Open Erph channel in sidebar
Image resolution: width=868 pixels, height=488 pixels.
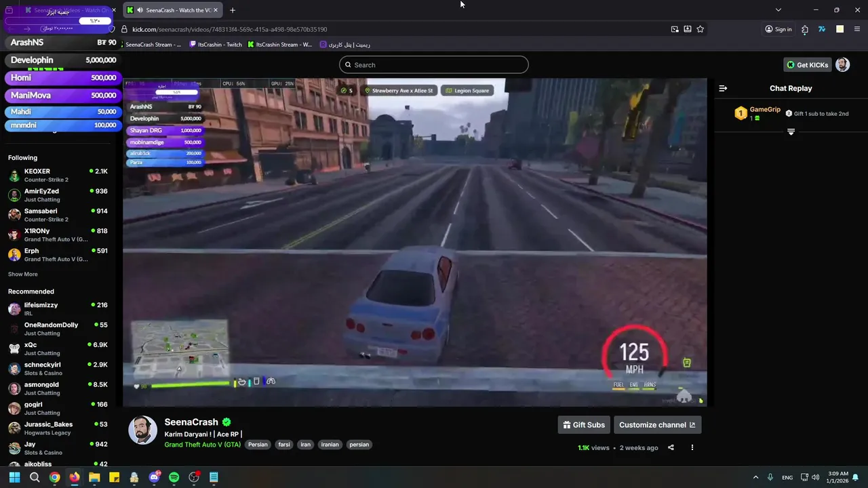pyautogui.click(x=58, y=254)
